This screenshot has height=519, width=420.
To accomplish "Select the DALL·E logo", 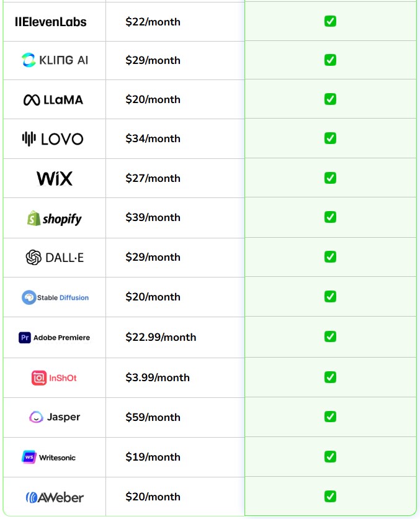I will click(x=55, y=257).
